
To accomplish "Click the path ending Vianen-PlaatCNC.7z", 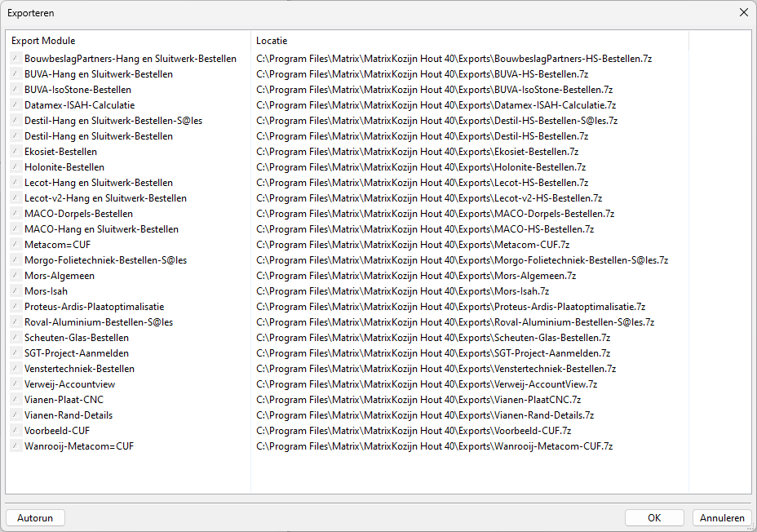I will coord(418,400).
